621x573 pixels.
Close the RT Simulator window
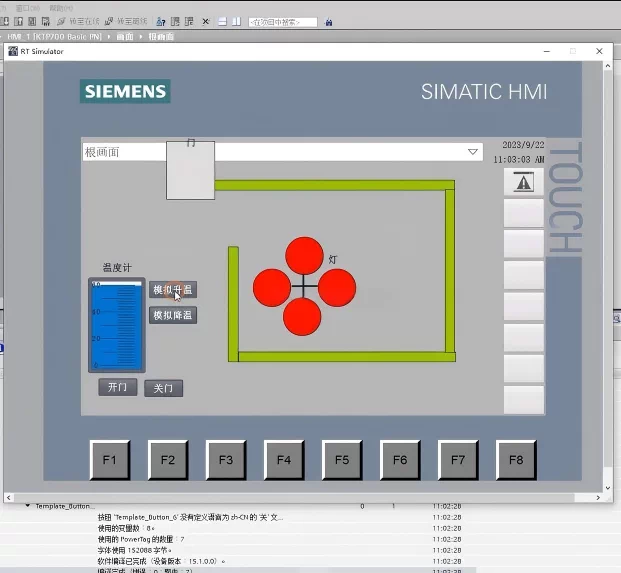(x=599, y=51)
